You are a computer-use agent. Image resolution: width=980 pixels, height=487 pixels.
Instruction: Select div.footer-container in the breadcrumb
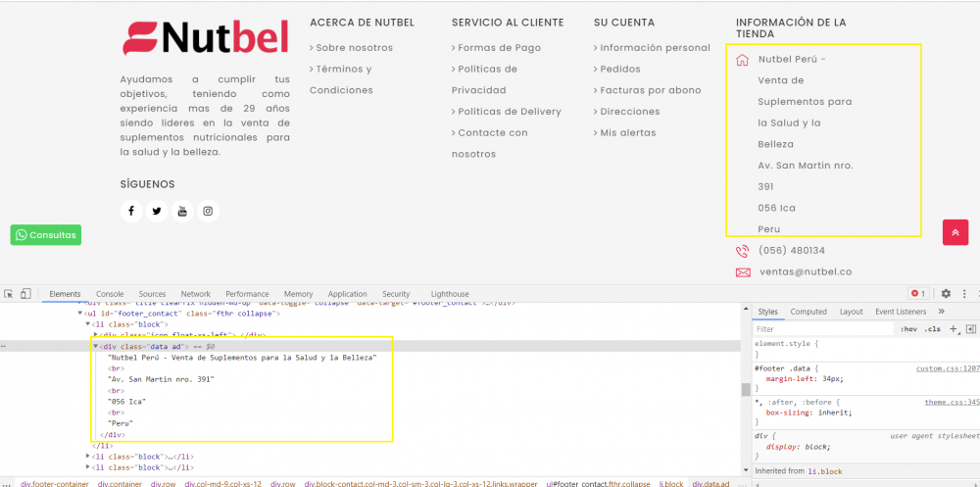point(56,484)
